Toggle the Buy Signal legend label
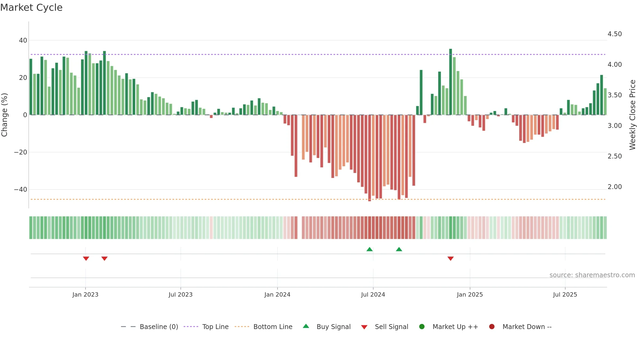Viewport: 644px width, 362px height. click(x=334, y=327)
